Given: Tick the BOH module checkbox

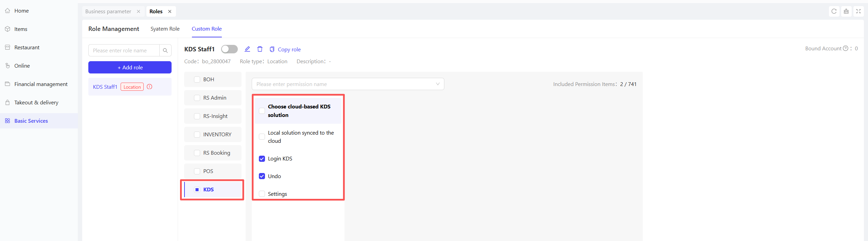Looking at the screenshot, I should 197,80.
